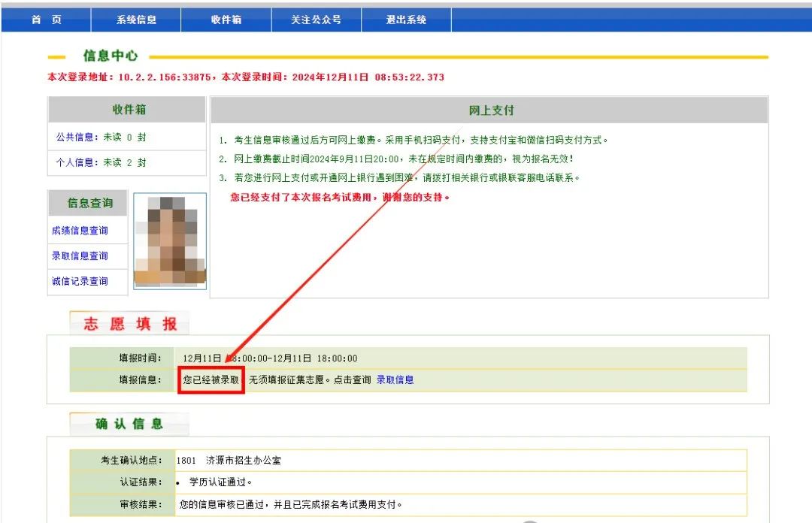Image resolution: width=812 pixels, height=523 pixels.
Task: Open 录取信息查询 in the 信息查询 sidebar
Action: (80, 256)
